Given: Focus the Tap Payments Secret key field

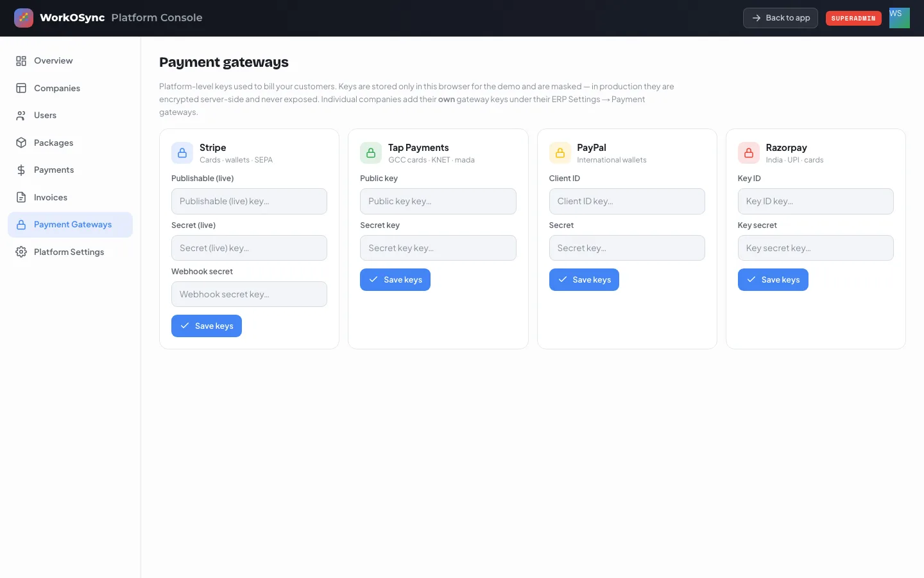Looking at the screenshot, I should [438, 248].
